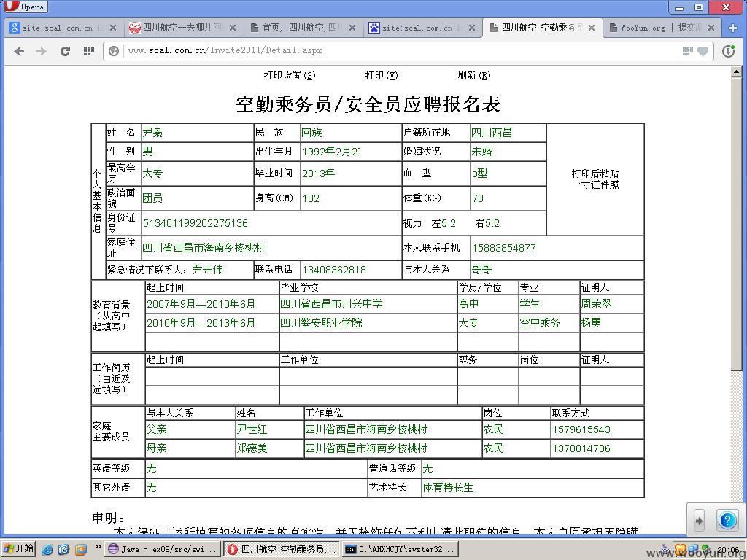Click the site info globe badge
The height and width of the screenshot is (560, 747).
[113, 51]
